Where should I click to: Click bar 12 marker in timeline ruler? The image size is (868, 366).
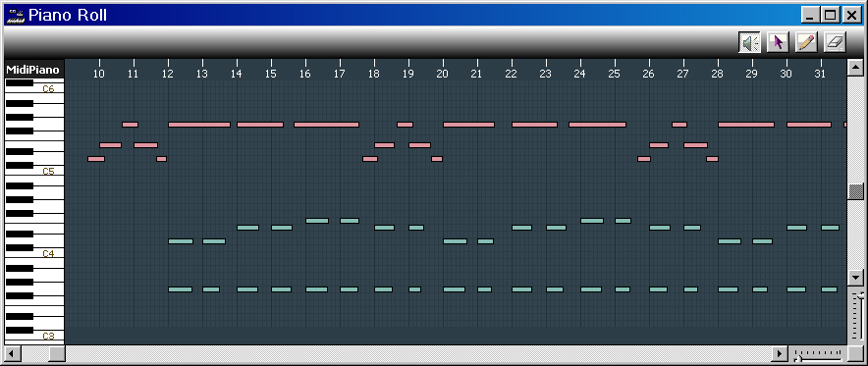[x=168, y=73]
